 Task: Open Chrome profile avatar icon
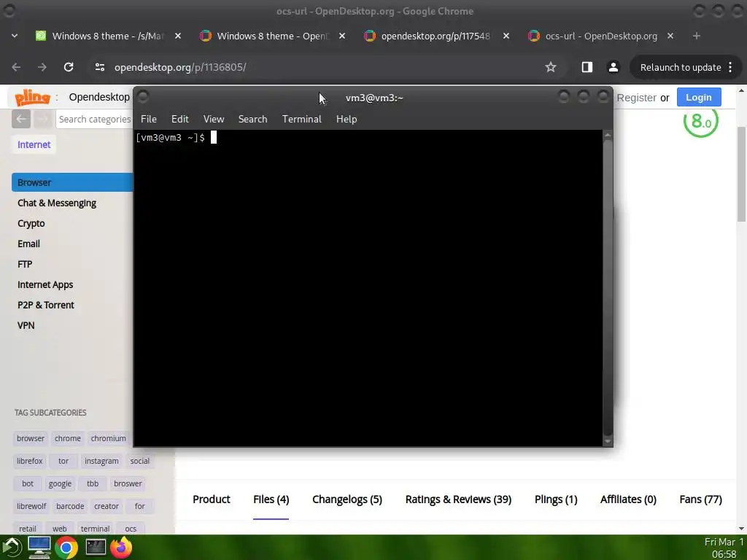coord(613,67)
